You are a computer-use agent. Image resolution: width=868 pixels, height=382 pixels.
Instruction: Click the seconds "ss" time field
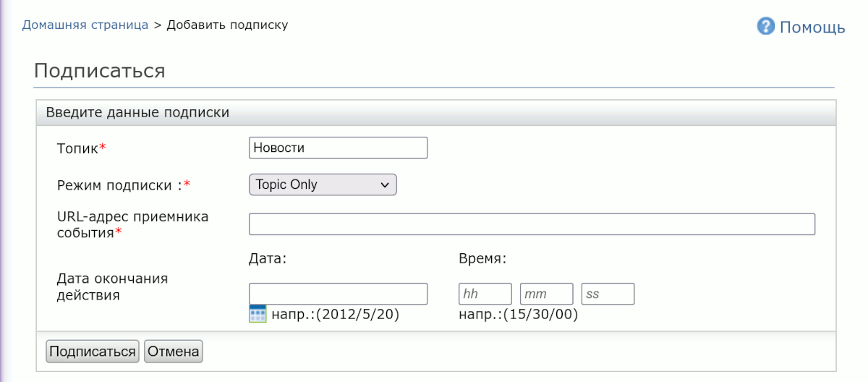608,294
